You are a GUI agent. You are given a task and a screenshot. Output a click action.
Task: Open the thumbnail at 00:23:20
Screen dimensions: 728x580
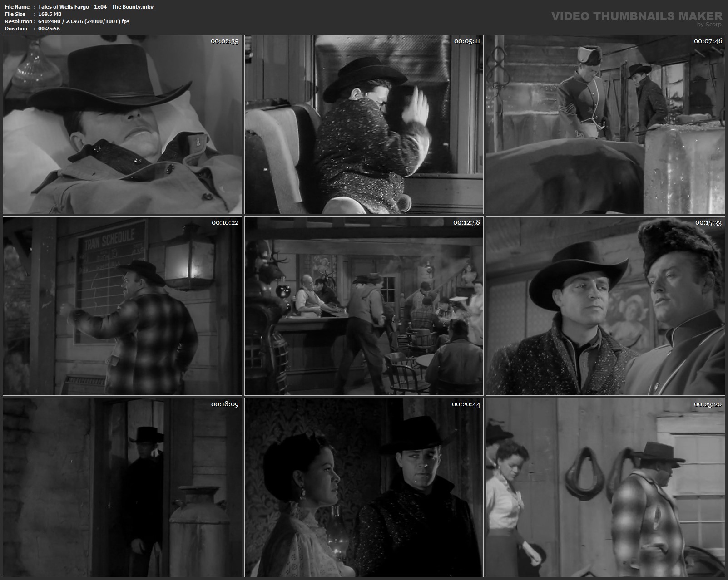pos(605,487)
